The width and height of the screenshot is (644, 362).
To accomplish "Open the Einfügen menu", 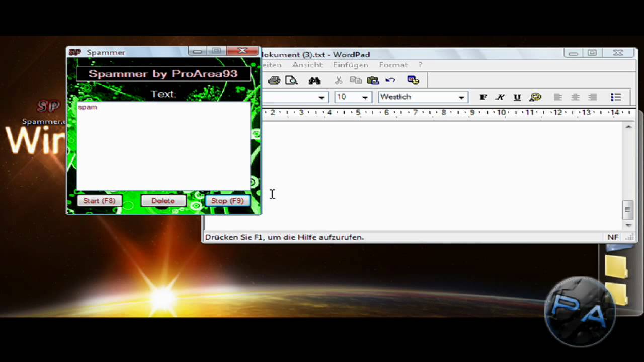I will click(x=350, y=65).
